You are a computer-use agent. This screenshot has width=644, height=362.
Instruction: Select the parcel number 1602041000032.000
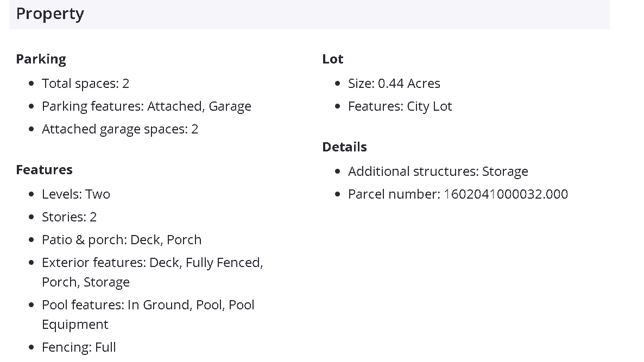click(506, 194)
